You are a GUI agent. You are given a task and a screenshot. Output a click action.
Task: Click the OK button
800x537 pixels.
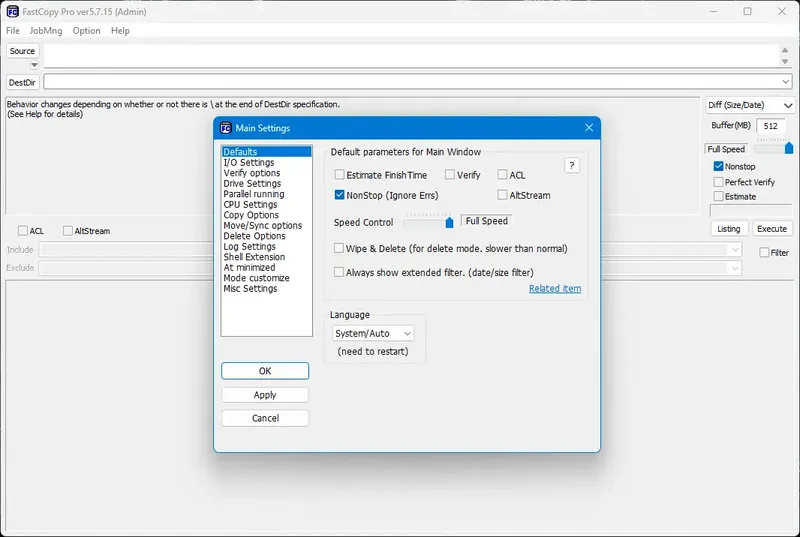pos(265,371)
